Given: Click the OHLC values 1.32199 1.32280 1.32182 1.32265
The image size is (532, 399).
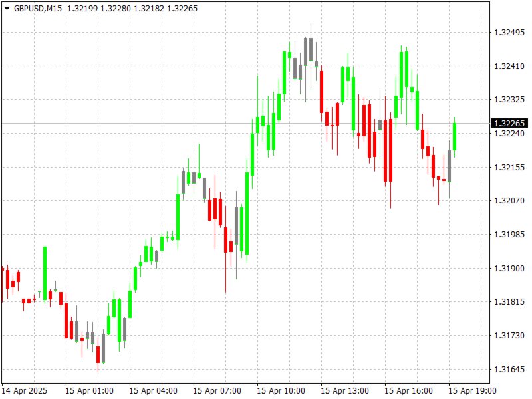Looking at the screenshot, I should click(132, 8).
